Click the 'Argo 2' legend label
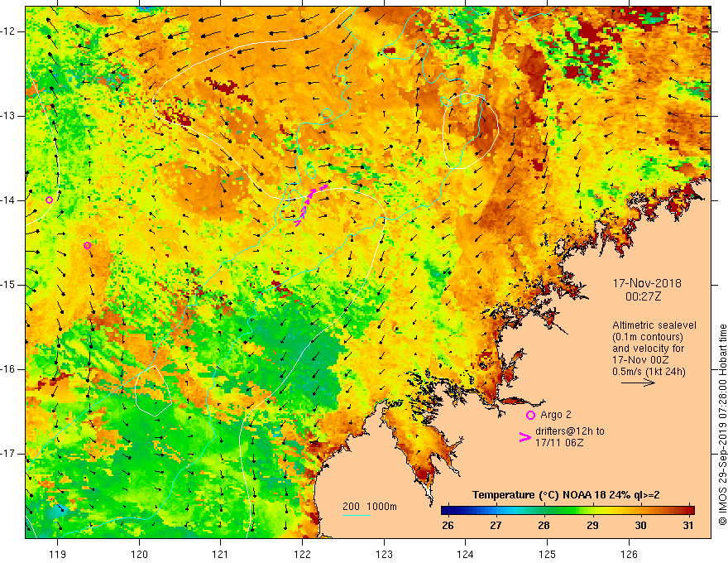The image size is (728, 563). pos(556,415)
